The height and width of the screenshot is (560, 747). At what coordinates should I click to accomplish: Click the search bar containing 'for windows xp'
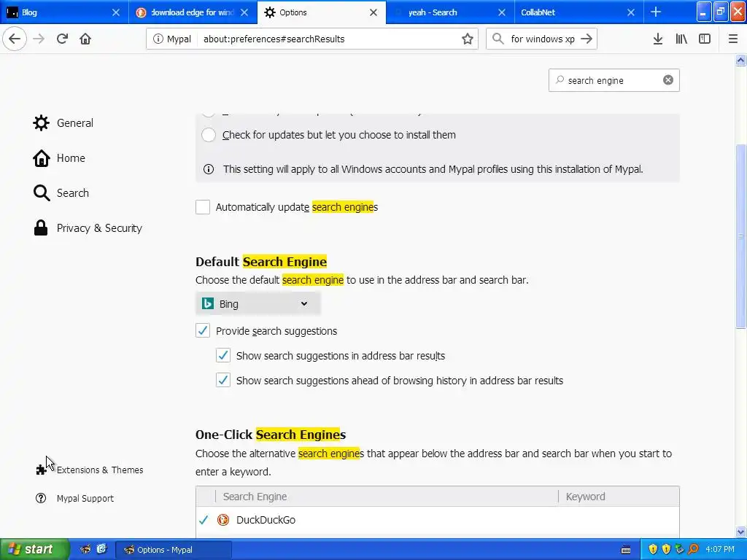tap(541, 39)
